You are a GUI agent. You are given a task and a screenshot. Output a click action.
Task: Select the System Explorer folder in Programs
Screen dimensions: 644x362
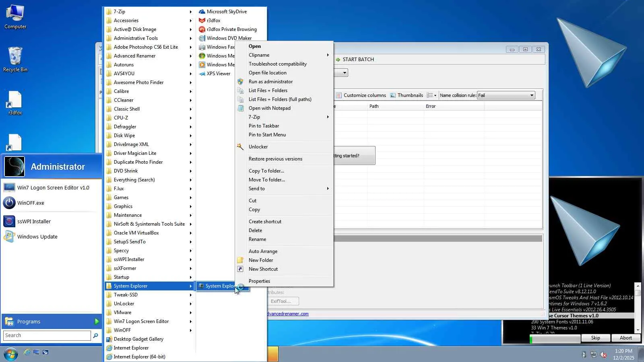[x=149, y=286]
